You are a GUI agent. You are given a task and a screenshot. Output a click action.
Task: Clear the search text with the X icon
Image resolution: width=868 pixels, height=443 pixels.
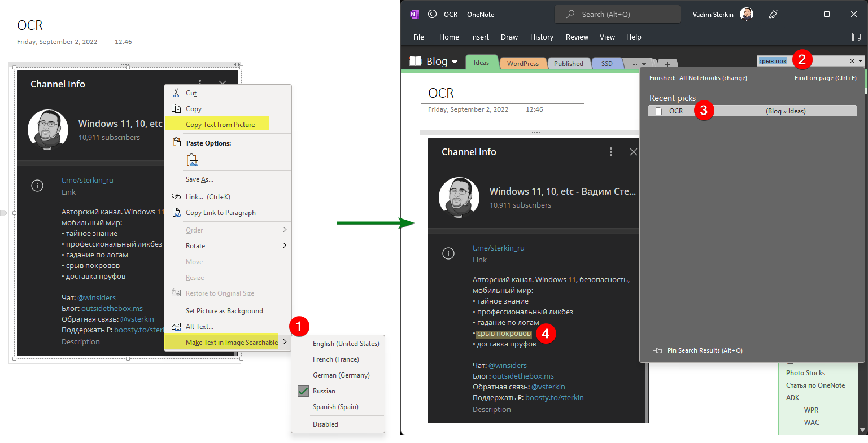[x=852, y=61]
